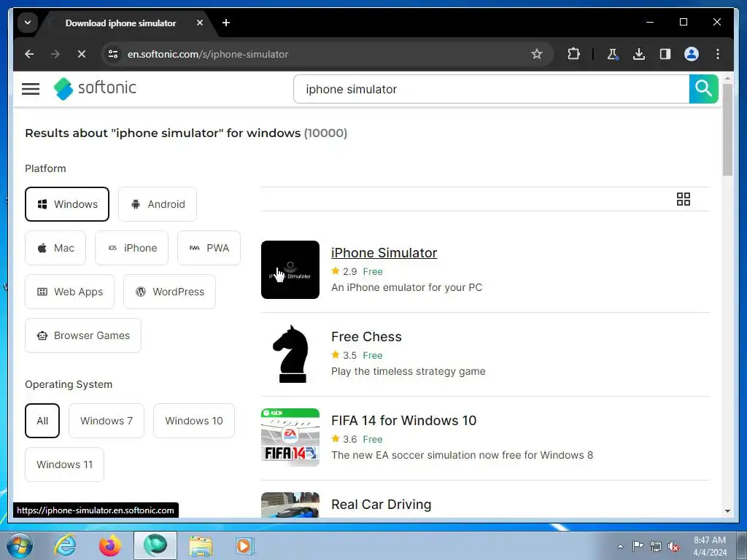The image size is (747, 560).
Task: Open the Extensions puzzle icon
Action: (573, 54)
